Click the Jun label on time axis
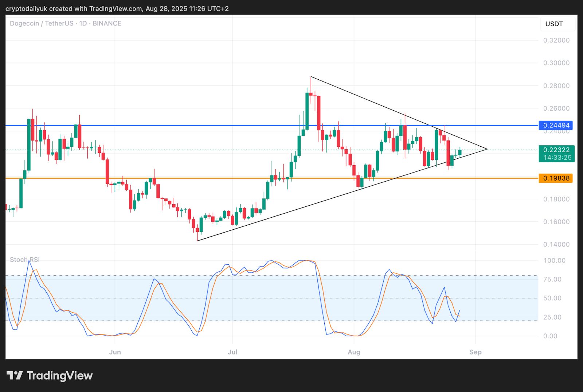Viewport: 583px width, 392px height. [x=115, y=352]
